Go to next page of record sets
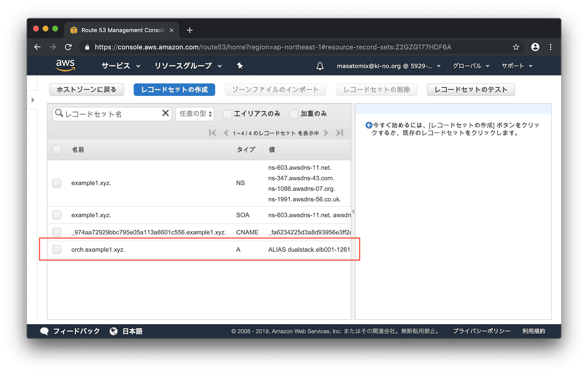This screenshot has width=588, height=374. [326, 133]
